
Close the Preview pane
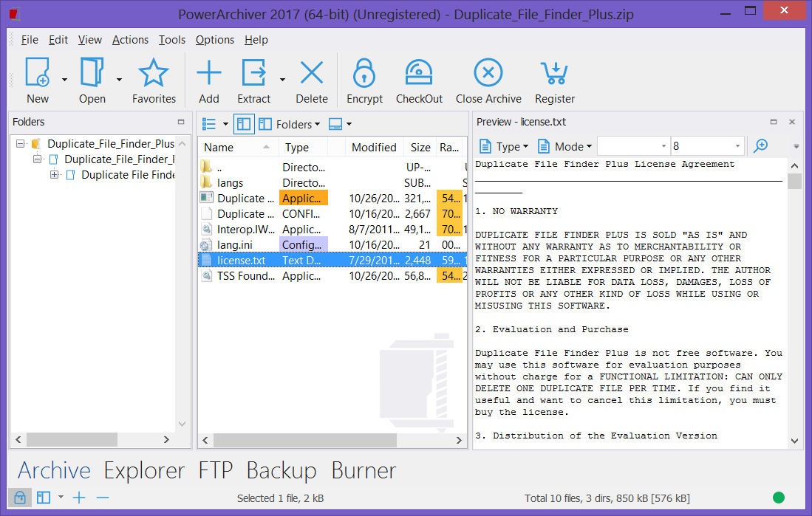(x=792, y=122)
